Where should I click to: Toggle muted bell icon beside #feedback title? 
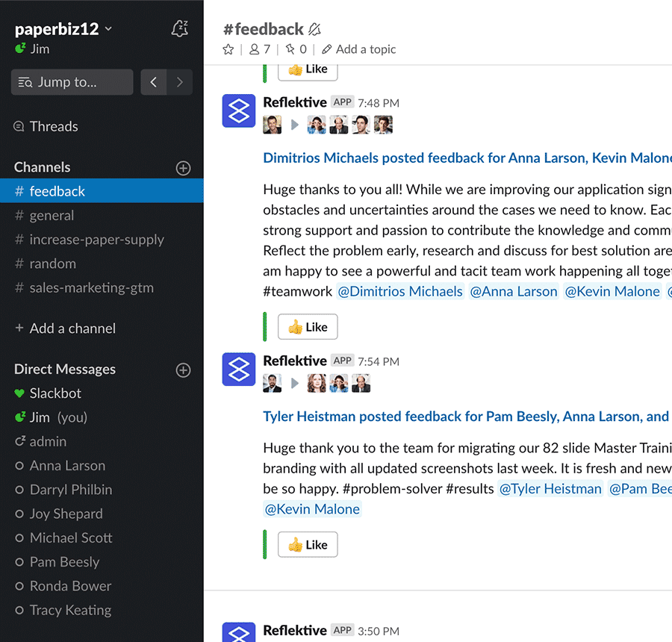314,29
